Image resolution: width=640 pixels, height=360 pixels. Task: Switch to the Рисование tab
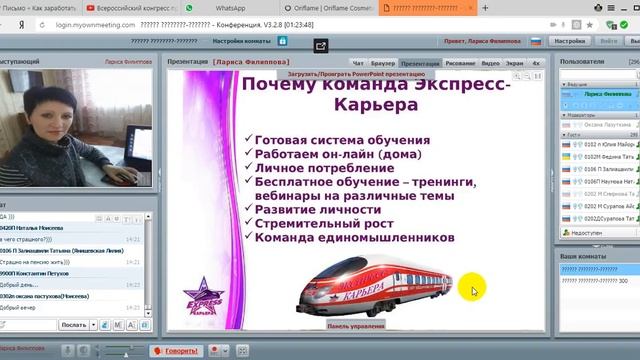pyautogui.click(x=460, y=63)
